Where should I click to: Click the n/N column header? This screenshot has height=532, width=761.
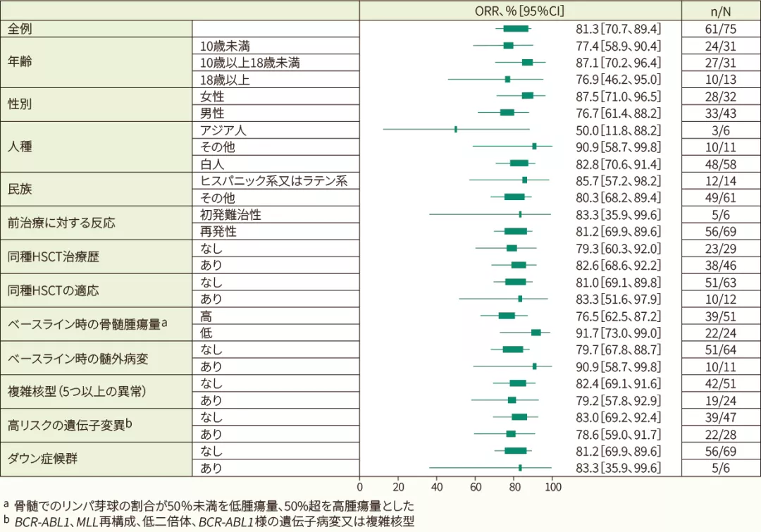(721, 11)
